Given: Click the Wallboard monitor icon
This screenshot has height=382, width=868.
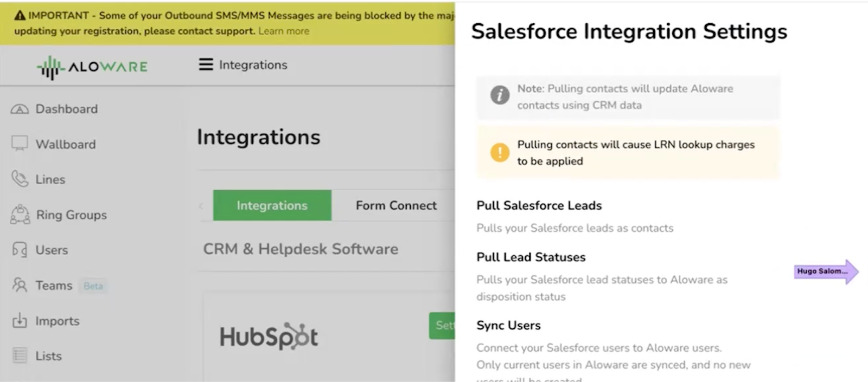Looking at the screenshot, I should tap(20, 144).
